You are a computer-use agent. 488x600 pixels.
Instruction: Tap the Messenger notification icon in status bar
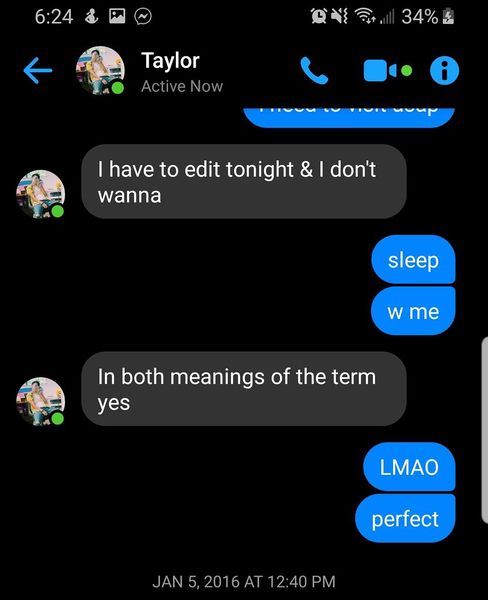point(143,16)
